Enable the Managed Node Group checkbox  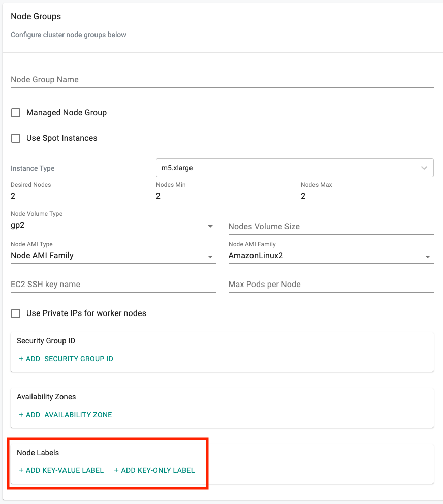[16, 113]
